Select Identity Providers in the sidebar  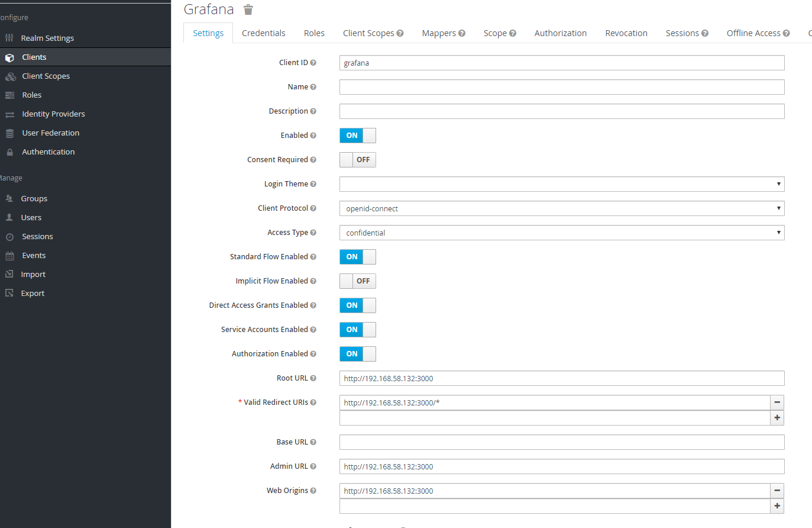click(x=54, y=114)
